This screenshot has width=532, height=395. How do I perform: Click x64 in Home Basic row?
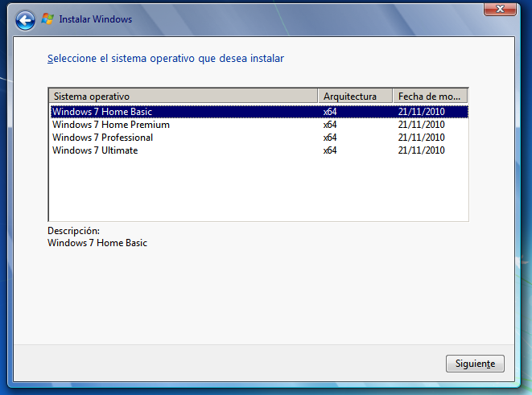(330, 112)
